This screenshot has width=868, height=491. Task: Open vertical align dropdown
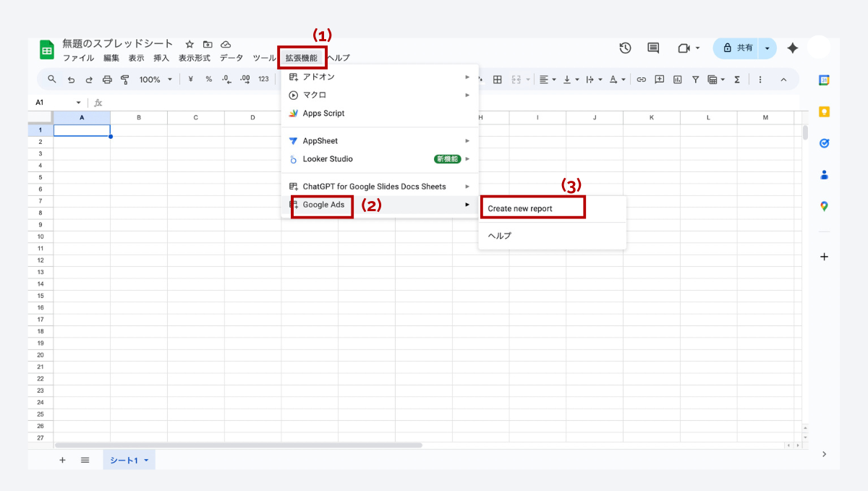(571, 80)
